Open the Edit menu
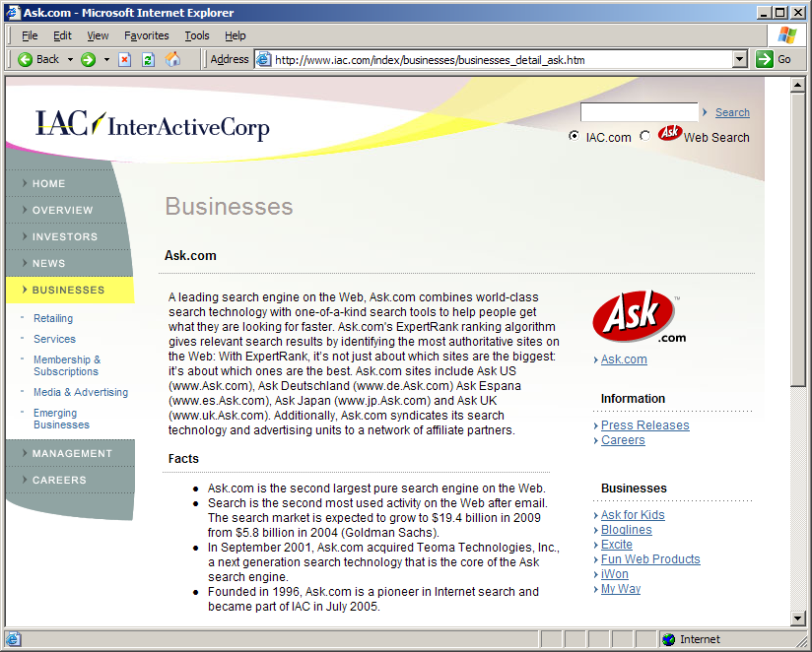 [x=62, y=35]
